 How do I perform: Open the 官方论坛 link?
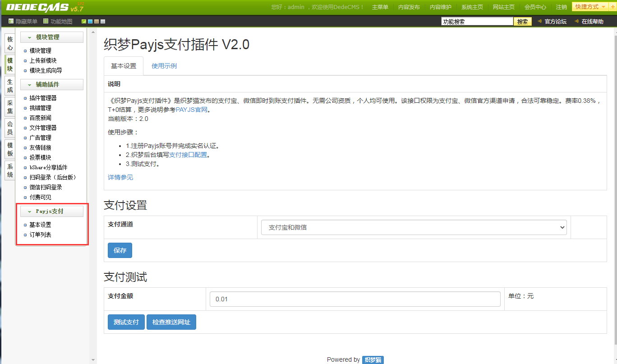click(556, 21)
